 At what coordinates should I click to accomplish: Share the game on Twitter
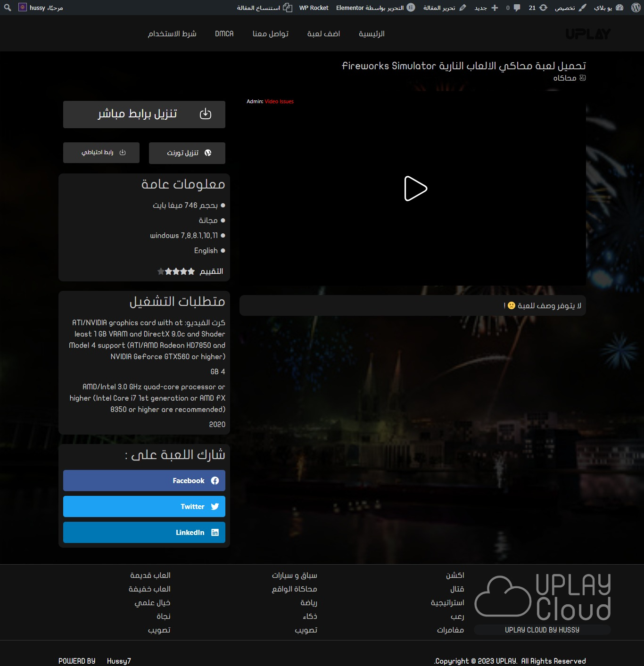click(x=144, y=506)
